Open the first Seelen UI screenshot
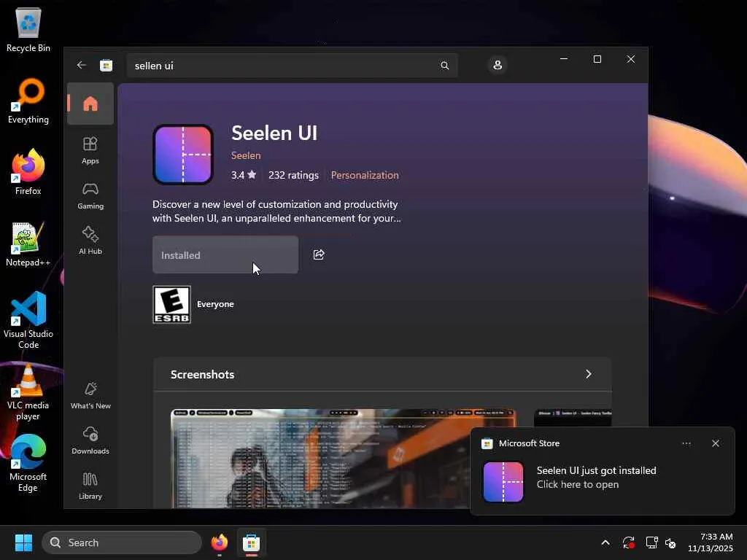This screenshot has width=747, height=560. pyautogui.click(x=343, y=458)
